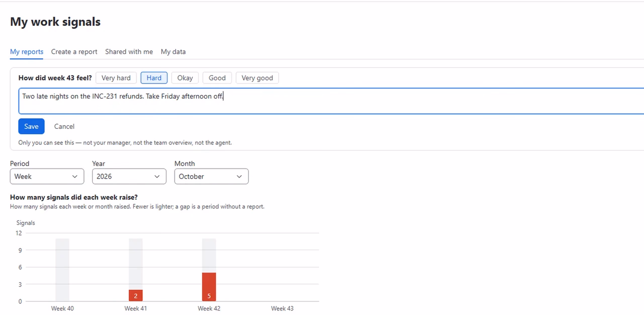Viewport: 644px width, 315px height.
Task: Save the week 43 note
Action: (31, 126)
